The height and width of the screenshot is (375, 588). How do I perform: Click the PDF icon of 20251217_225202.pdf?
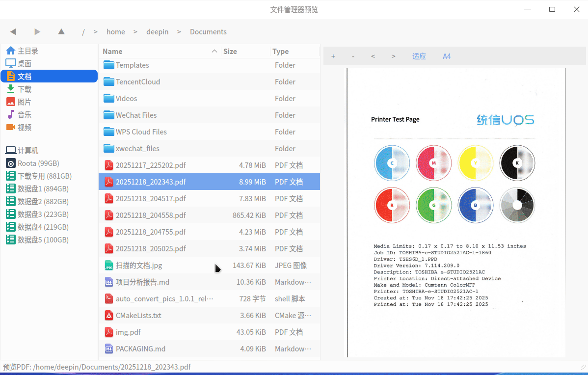(x=109, y=165)
